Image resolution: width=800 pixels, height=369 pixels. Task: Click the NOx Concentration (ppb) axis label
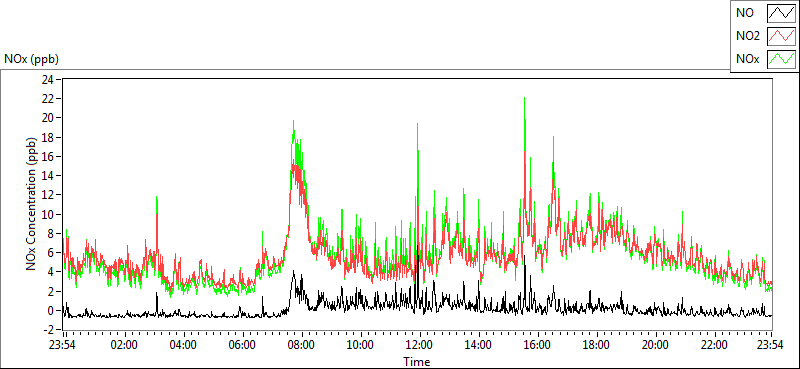tap(32, 202)
